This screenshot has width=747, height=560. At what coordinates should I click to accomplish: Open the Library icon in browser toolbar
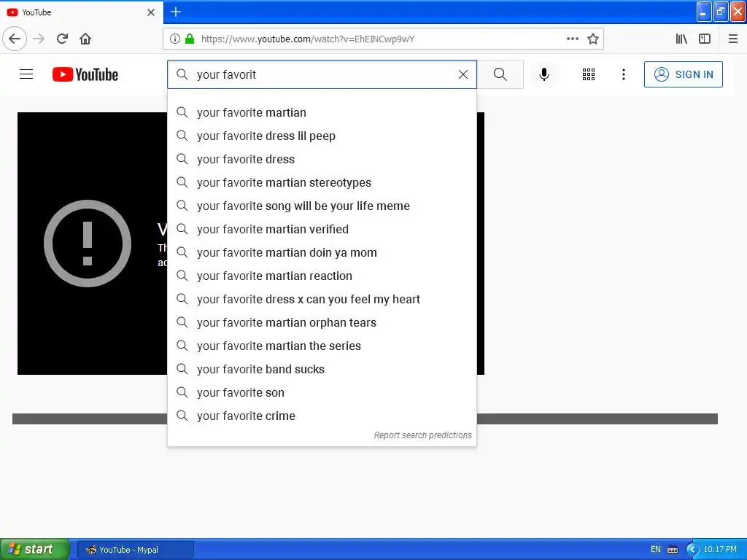pos(681,39)
